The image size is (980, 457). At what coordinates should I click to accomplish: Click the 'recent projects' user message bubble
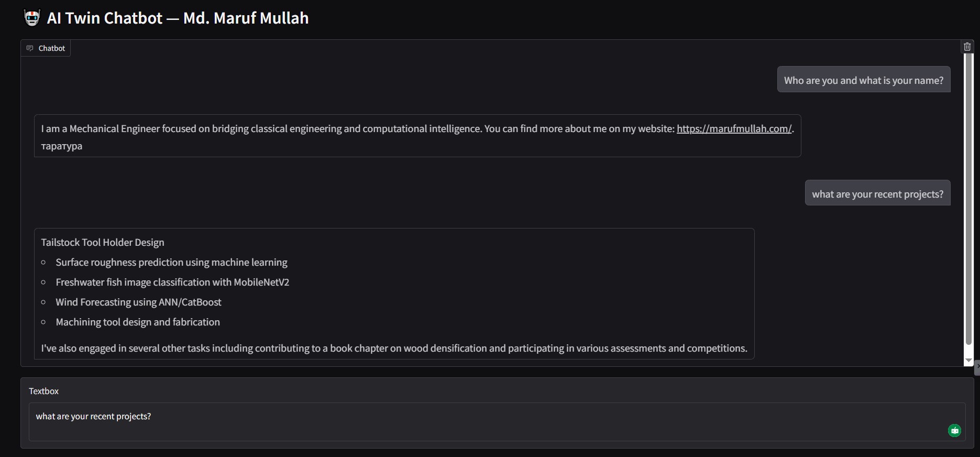(877, 194)
